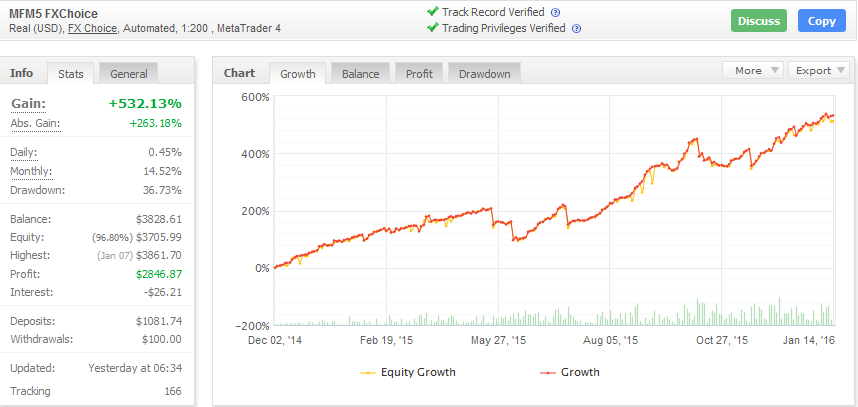Image resolution: width=858 pixels, height=407 pixels.
Task: Click the 36.73% drawdown value
Action: tap(160, 190)
